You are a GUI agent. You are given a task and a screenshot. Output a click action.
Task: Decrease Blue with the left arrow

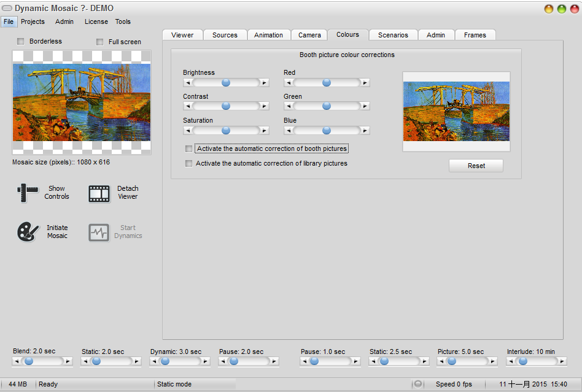point(289,131)
